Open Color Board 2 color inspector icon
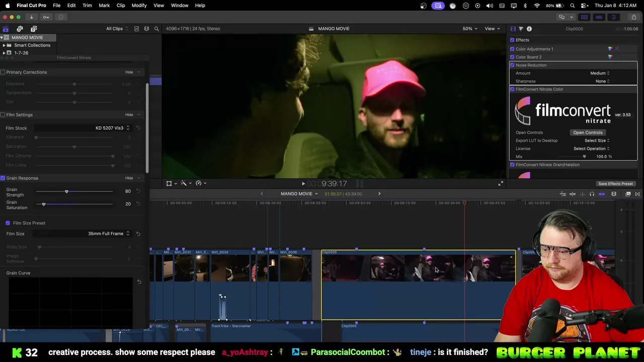 (610, 57)
